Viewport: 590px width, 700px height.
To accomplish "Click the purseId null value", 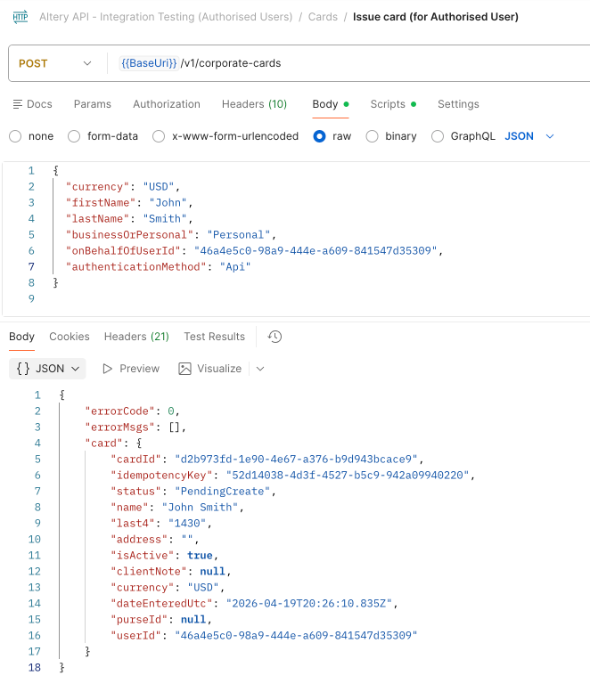I will [x=193, y=620].
